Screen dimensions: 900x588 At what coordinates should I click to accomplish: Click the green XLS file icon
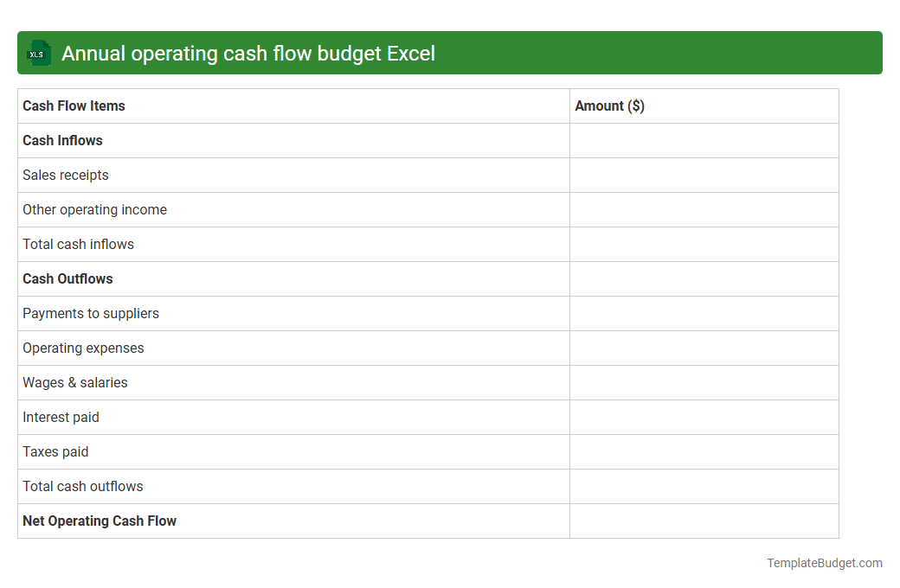point(38,53)
